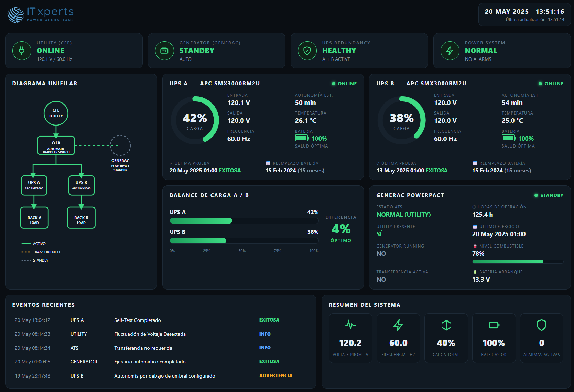Click the ADVERTENCIA status label
Image resolution: width=574 pixels, height=392 pixels.
[x=276, y=375]
